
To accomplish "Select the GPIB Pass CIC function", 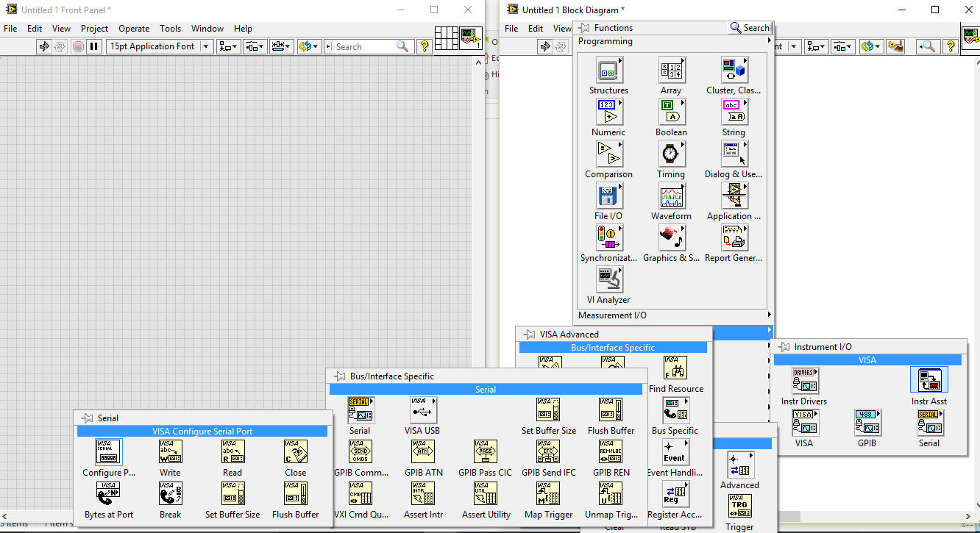I will pos(486,452).
